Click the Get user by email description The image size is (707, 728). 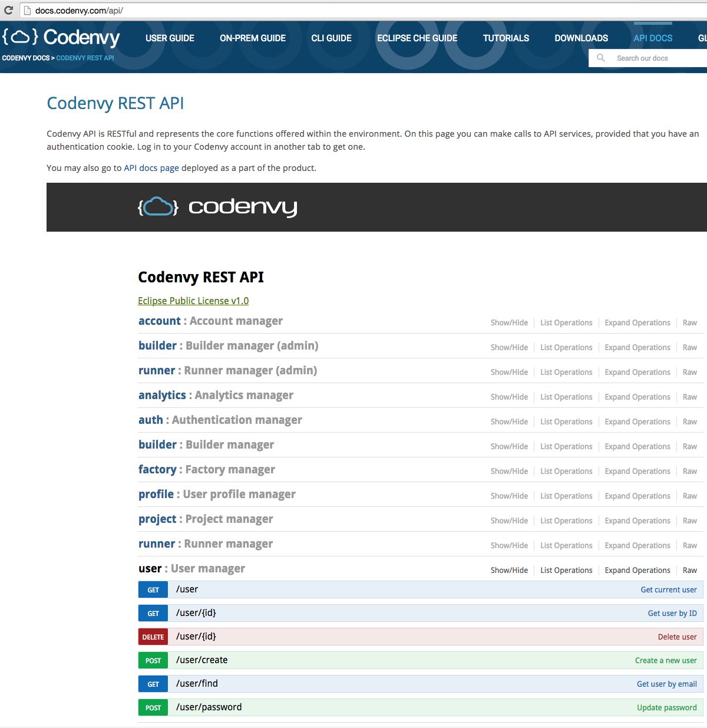point(667,684)
